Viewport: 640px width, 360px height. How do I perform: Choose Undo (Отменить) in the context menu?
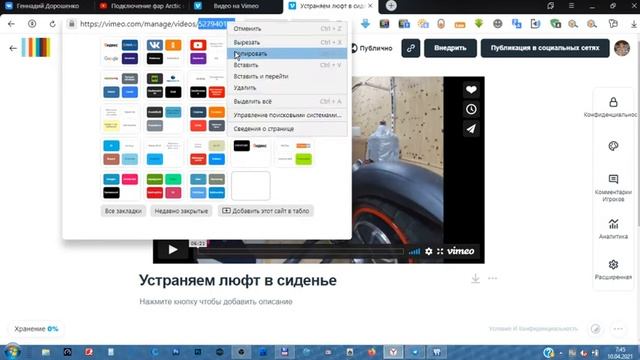coord(287,29)
